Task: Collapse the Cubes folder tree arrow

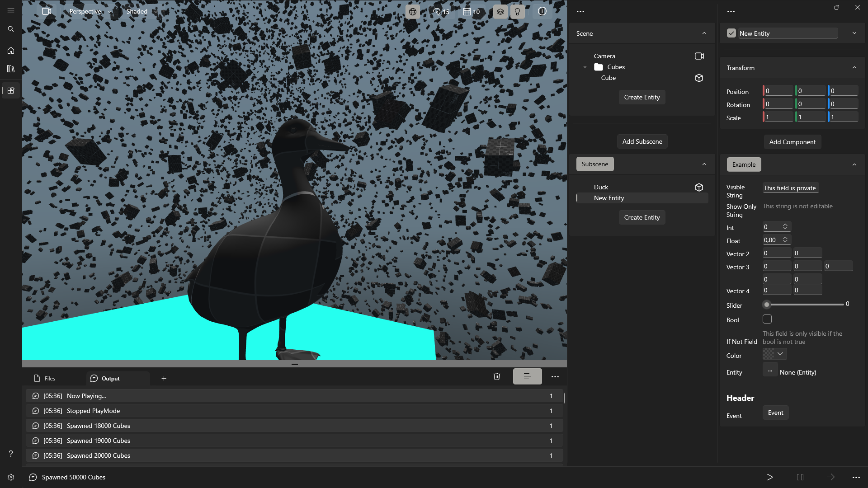Action: tap(585, 67)
